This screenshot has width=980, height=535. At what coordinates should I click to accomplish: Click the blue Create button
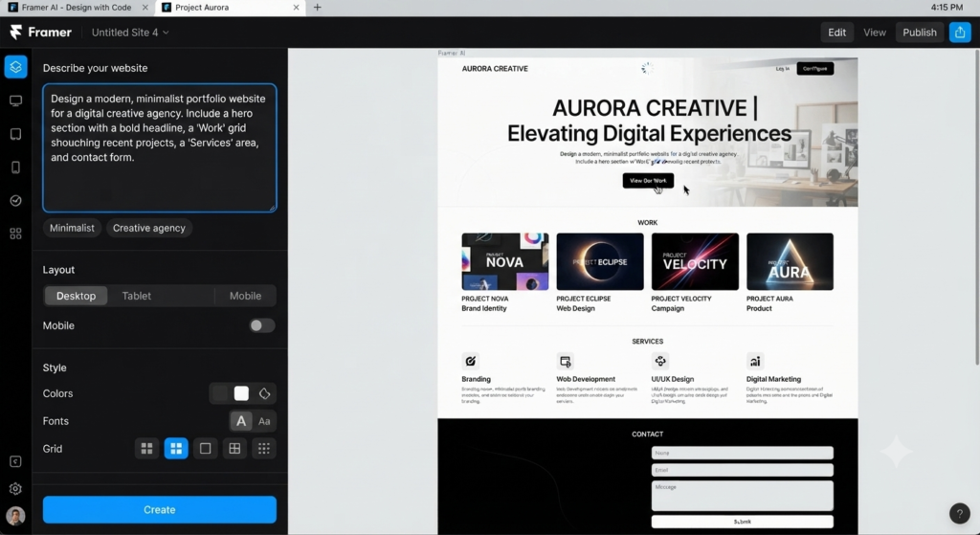tap(160, 510)
